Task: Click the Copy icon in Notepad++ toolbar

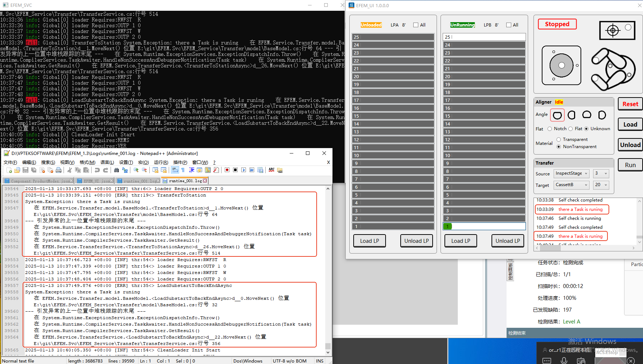Action: point(78,170)
